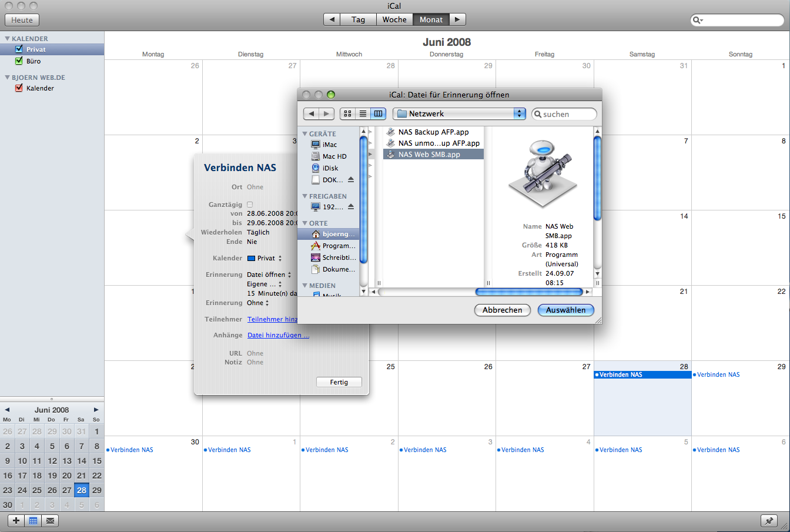Click the blue Privat calendar color swatch
Image resolution: width=790 pixels, height=532 pixels.
click(251, 258)
